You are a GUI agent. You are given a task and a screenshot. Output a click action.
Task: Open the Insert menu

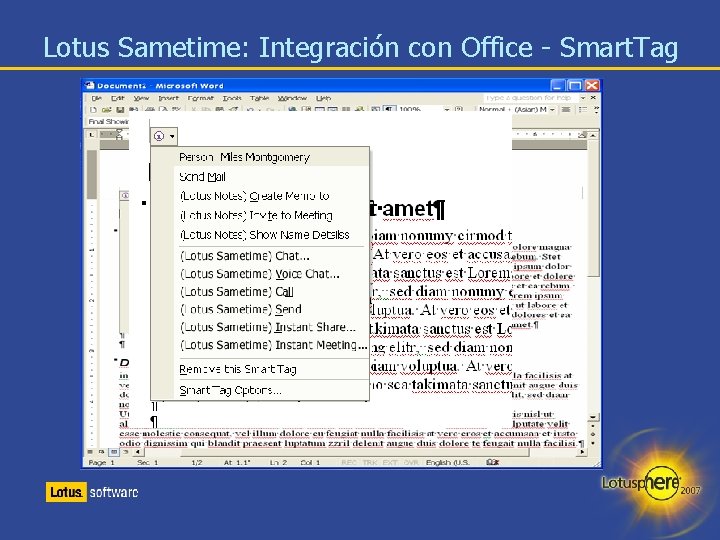(x=168, y=98)
